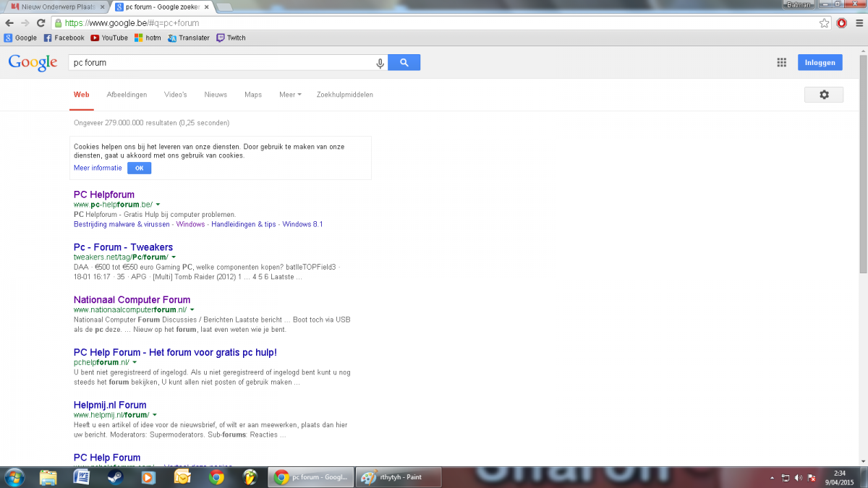Image resolution: width=868 pixels, height=488 pixels.
Task: Open dropdown arrow next to tweakers.net URL
Action: point(174,257)
